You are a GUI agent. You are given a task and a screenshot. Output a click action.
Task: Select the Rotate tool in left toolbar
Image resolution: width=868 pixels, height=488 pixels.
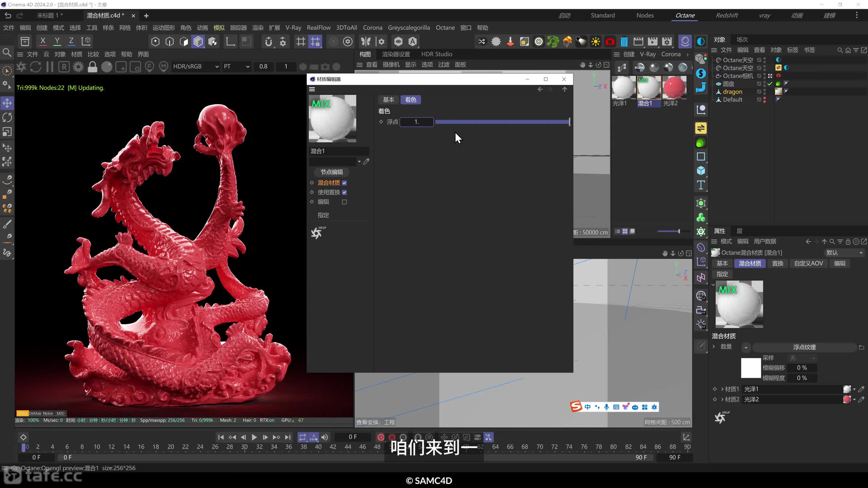click(x=7, y=118)
